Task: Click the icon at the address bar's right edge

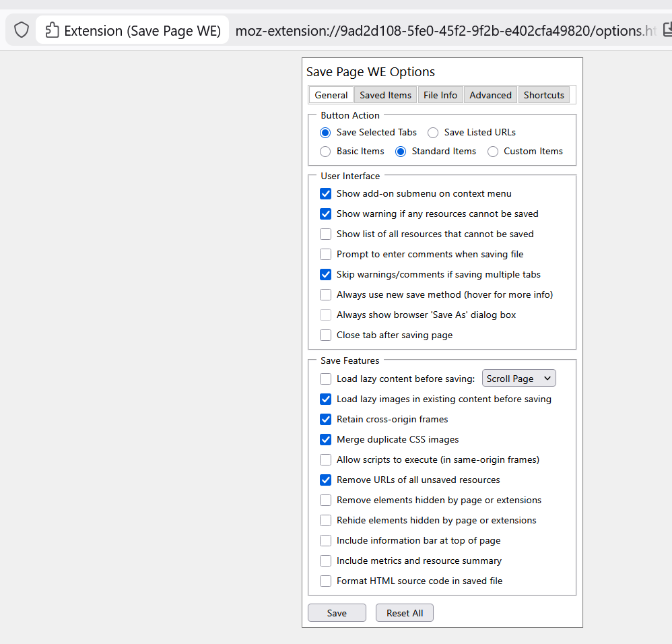Action: pos(667,30)
